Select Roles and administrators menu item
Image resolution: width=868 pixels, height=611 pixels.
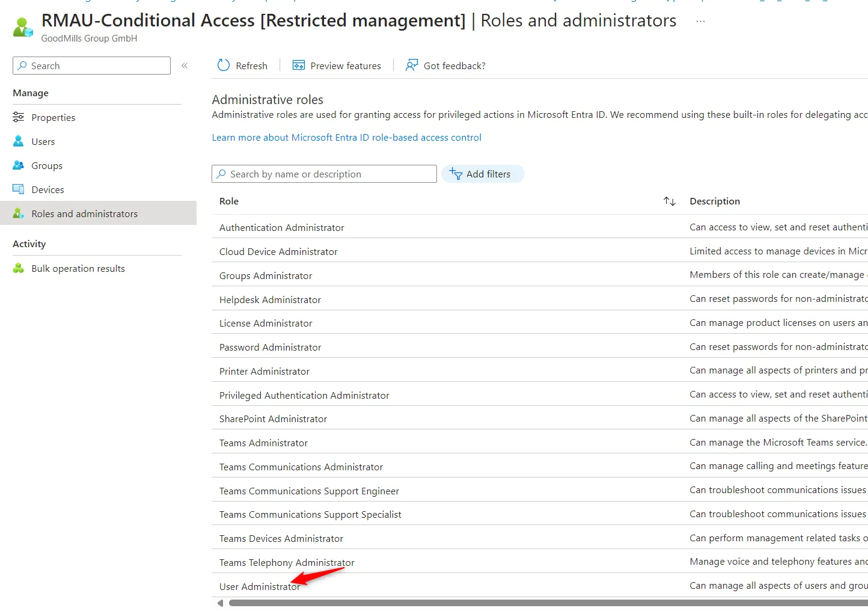pos(84,213)
